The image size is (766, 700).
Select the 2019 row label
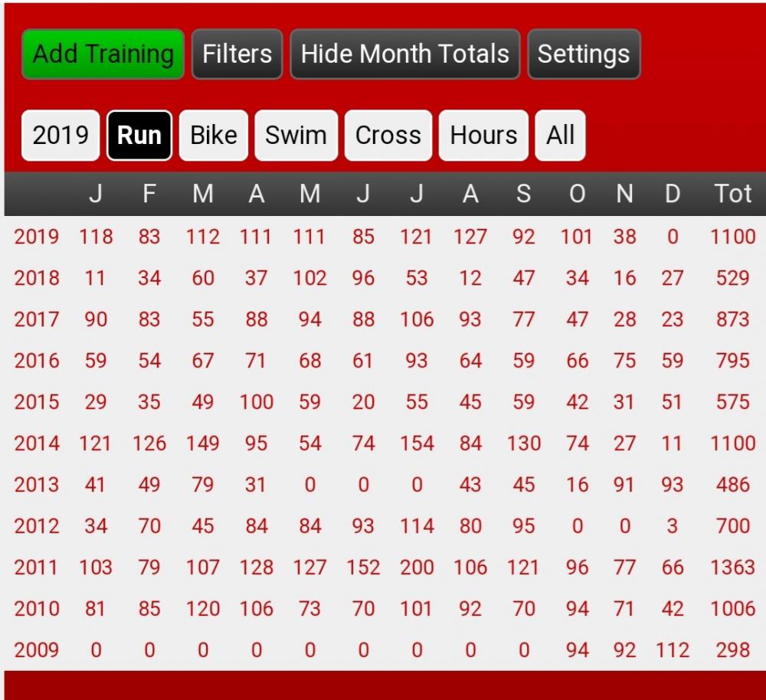[x=37, y=237]
